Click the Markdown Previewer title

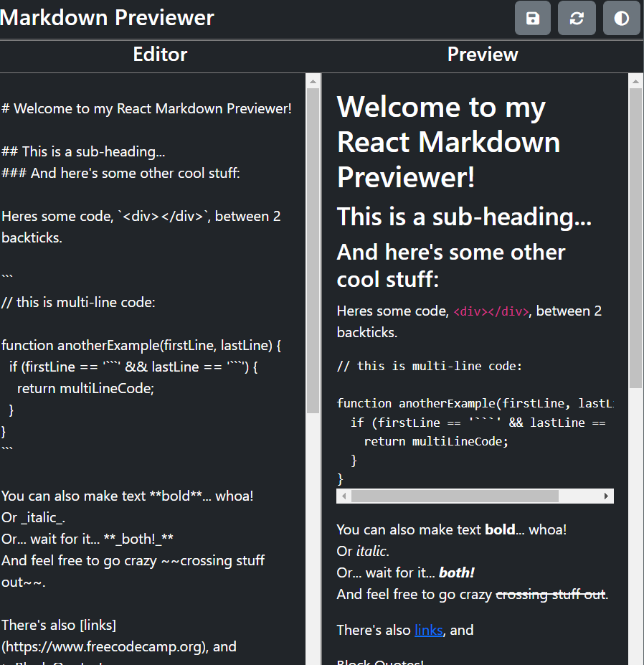108,18
